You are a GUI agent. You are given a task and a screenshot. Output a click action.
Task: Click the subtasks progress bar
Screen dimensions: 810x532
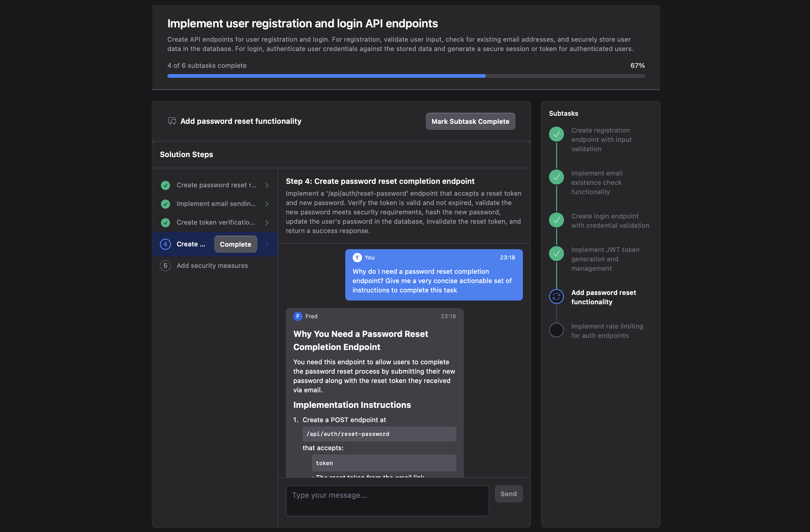[x=406, y=76]
